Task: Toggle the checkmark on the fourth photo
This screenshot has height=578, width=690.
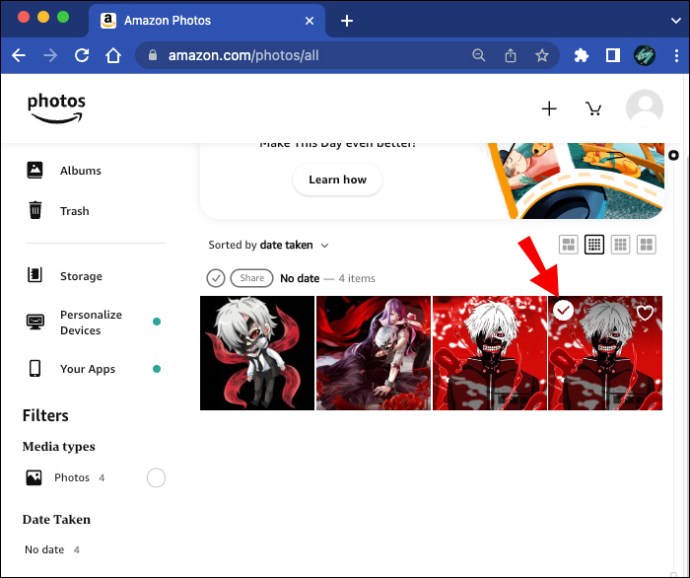Action: pos(563,310)
